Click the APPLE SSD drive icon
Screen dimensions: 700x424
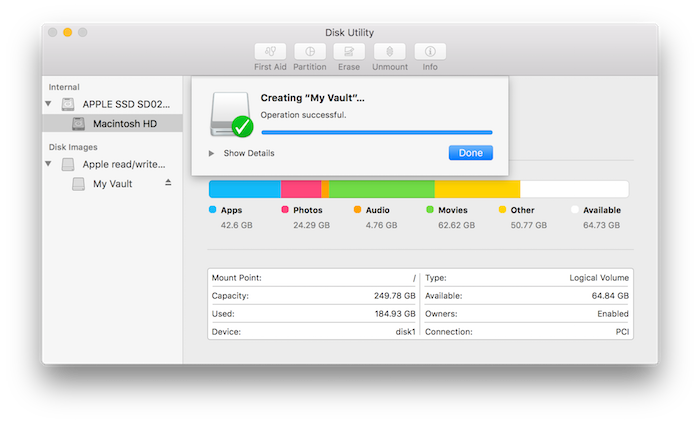pos(68,104)
